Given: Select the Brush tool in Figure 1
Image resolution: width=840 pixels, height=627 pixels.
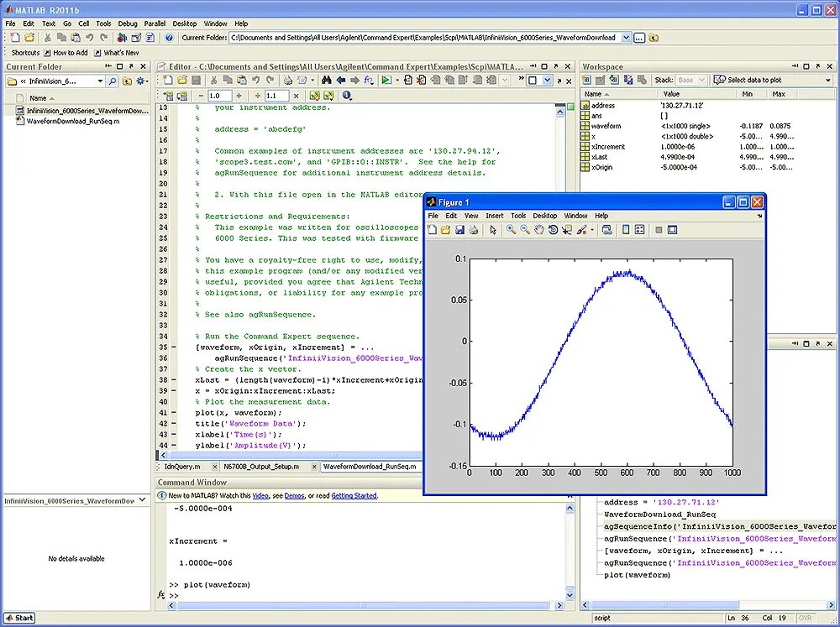Looking at the screenshot, I should [x=581, y=230].
